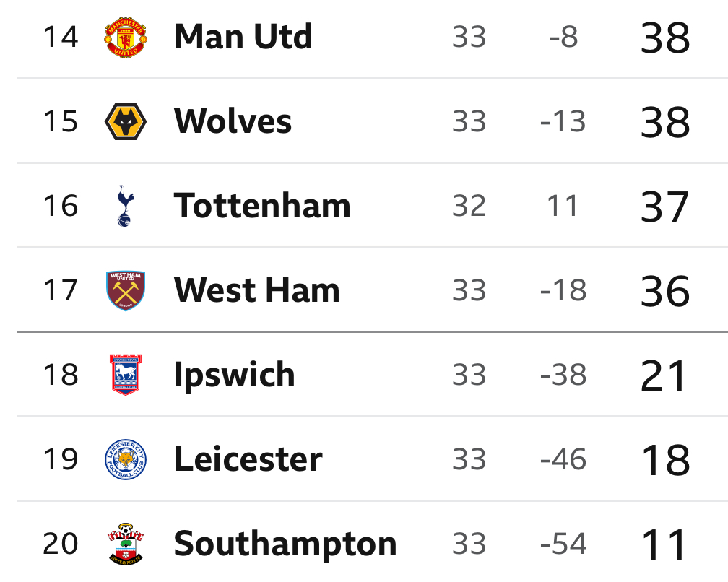Click the Tottenham cockerel crest
Image resolution: width=728 pixels, height=582 pixels.
(x=126, y=206)
